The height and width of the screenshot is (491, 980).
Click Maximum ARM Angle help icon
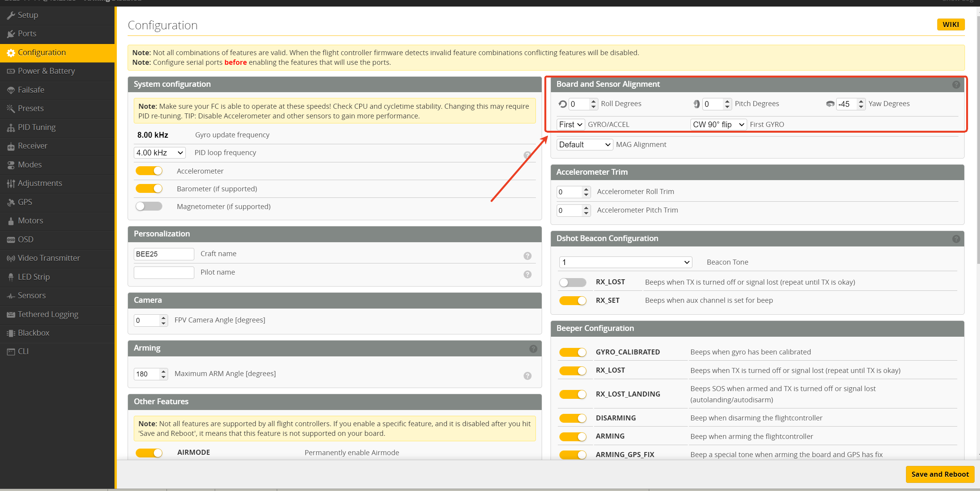click(x=527, y=376)
